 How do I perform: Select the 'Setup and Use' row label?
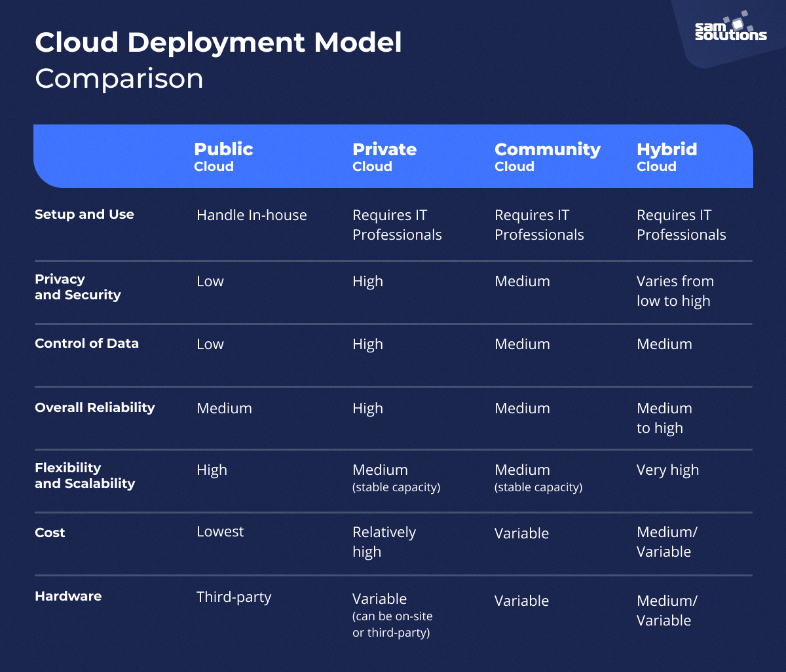(x=84, y=214)
